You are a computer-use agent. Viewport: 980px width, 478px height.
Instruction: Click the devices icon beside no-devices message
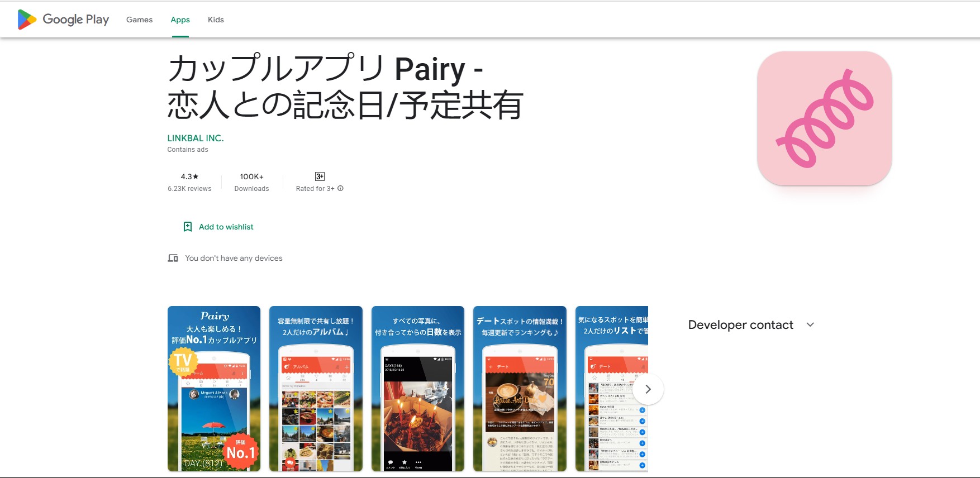coord(173,258)
